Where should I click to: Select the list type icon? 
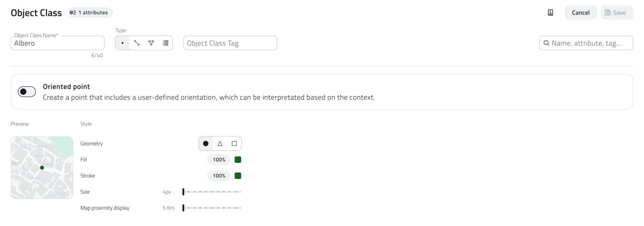click(x=166, y=43)
